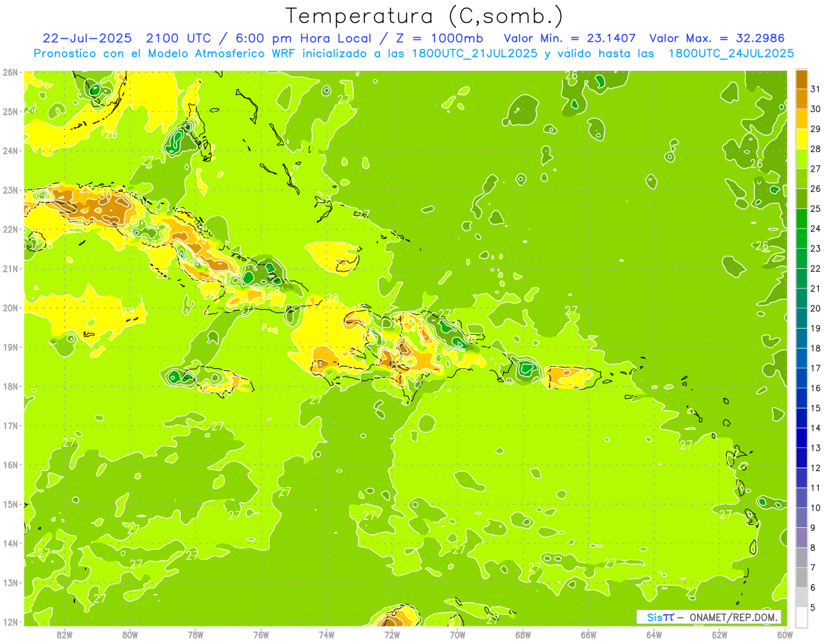This screenshot has height=644, width=834.
Task: Select initialization time '1800UTC_21JUL2025'
Action: coord(474,53)
